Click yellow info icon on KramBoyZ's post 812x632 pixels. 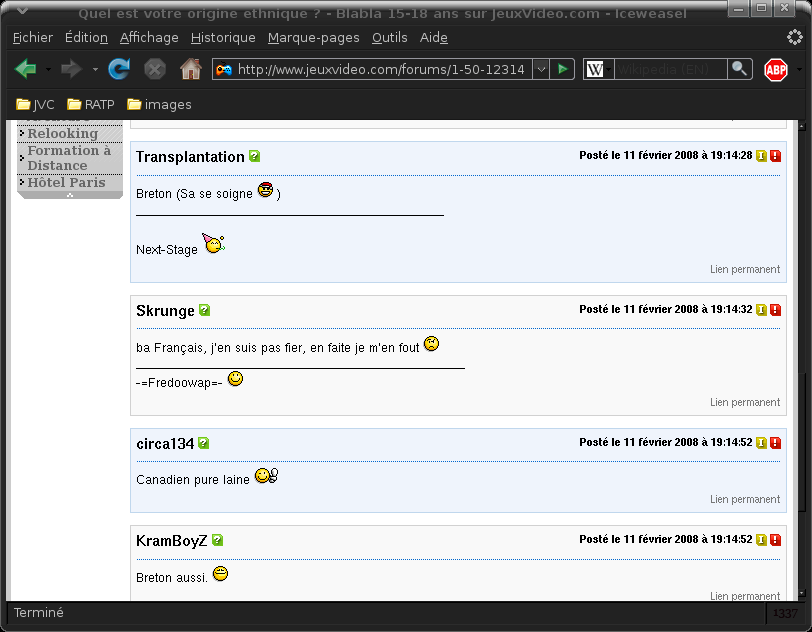tap(761, 540)
